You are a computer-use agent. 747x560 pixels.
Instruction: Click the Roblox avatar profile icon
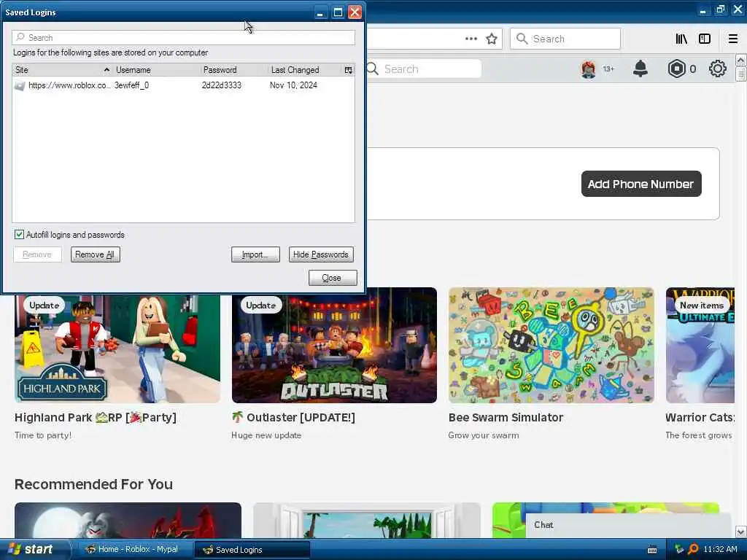[589, 69]
